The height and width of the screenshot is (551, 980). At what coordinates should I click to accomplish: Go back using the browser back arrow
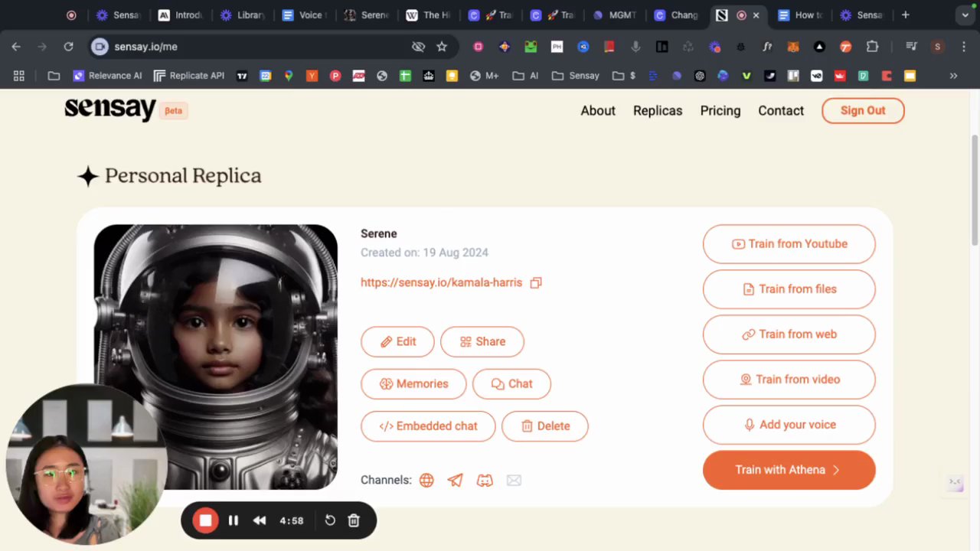pos(16,47)
